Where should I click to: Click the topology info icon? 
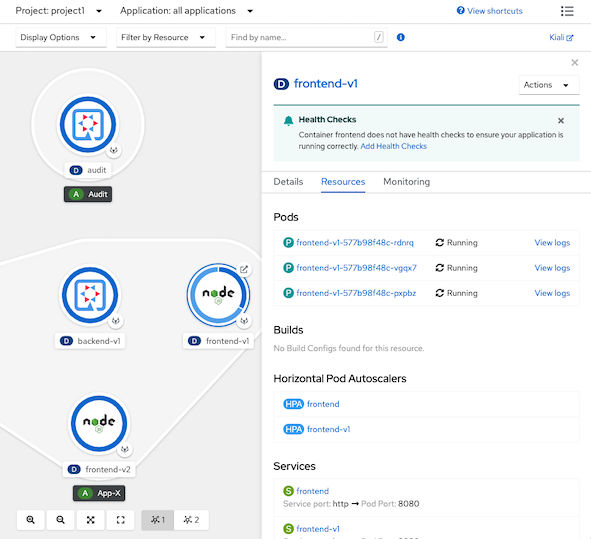point(401,37)
